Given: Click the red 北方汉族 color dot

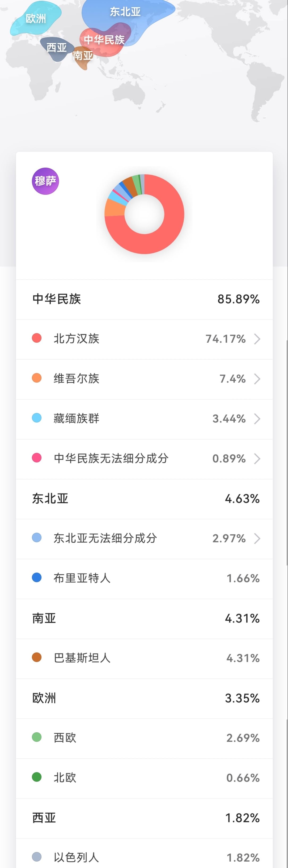Looking at the screenshot, I should 37,338.
